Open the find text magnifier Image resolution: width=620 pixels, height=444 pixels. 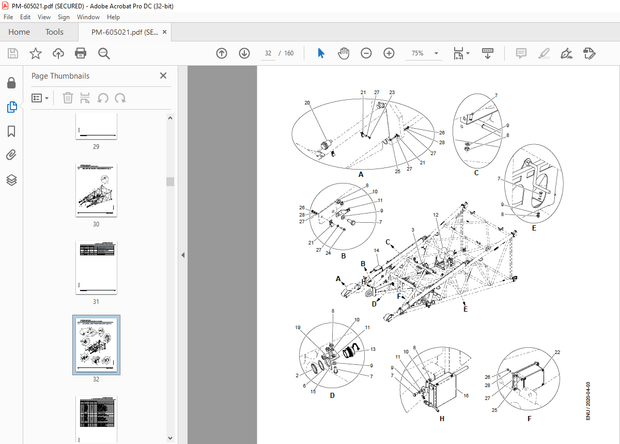pos(104,53)
